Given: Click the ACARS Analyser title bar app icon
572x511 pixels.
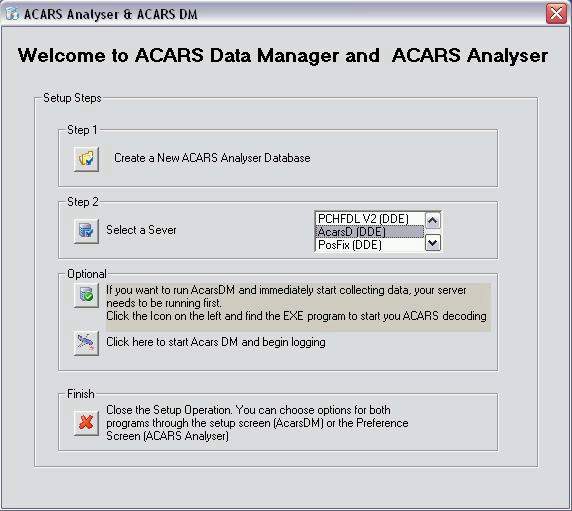Looking at the screenshot, I should click(12, 14).
